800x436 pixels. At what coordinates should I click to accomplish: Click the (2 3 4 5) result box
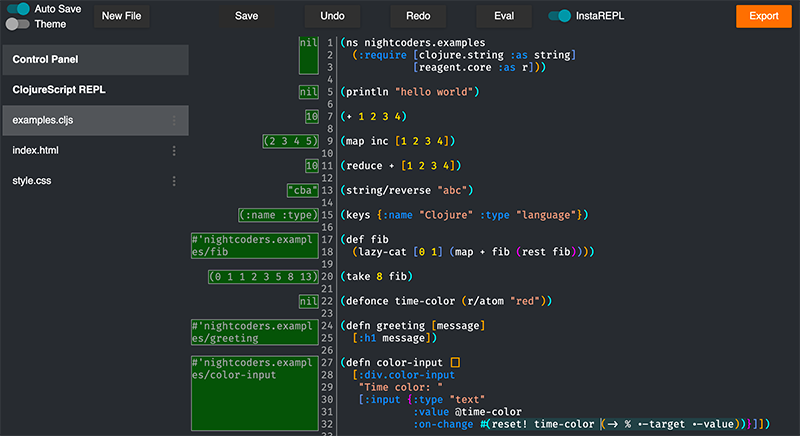(291, 141)
